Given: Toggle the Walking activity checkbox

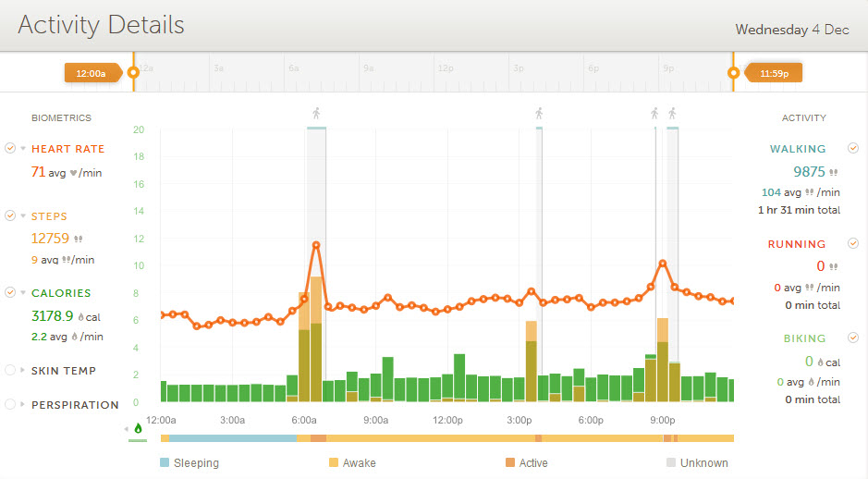Looking at the screenshot, I should pyautogui.click(x=853, y=148).
